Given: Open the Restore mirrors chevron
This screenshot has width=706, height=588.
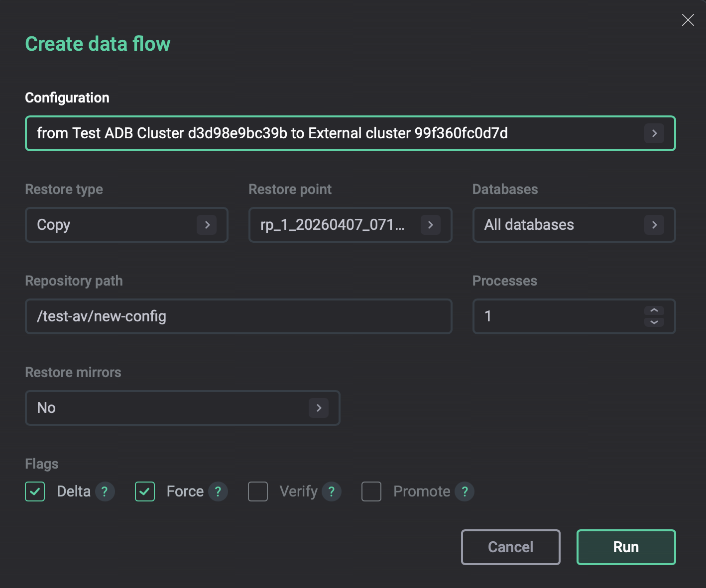Looking at the screenshot, I should [x=319, y=408].
